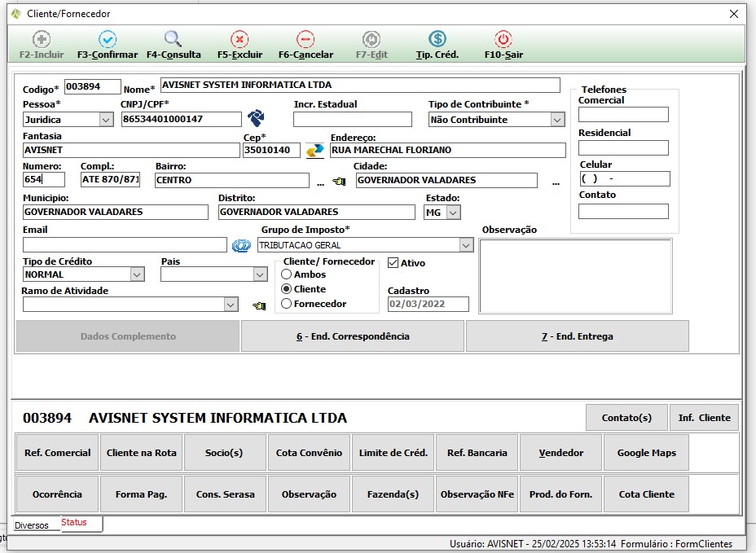Open F4-Consulta magnifier search
This screenshot has width=756, height=553.
[173, 39]
